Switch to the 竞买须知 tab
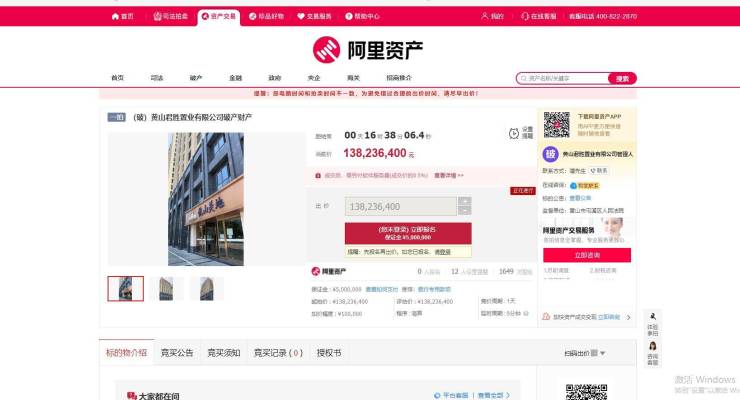Viewport: 740px width, 400px height. tap(224, 353)
